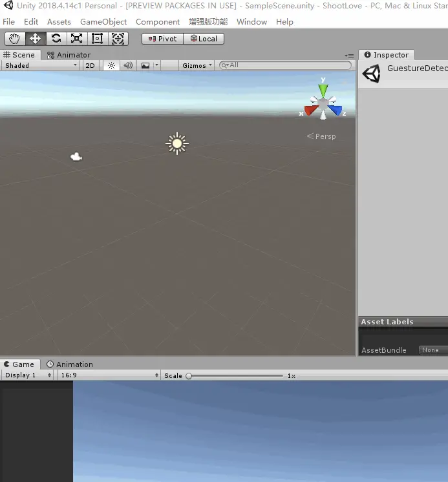Open the AssetBundle None dropdown
The width and height of the screenshot is (448, 482).
click(x=433, y=350)
